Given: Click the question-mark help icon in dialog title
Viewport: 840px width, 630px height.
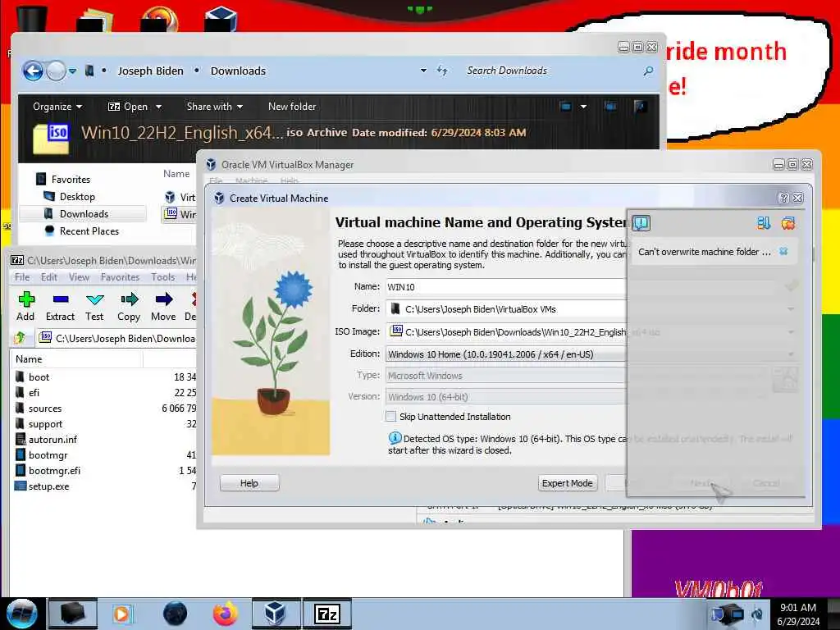Looking at the screenshot, I should [783, 199].
